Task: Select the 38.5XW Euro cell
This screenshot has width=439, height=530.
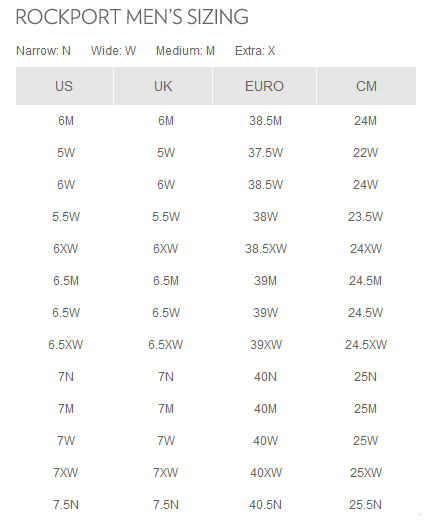Action: (x=266, y=249)
